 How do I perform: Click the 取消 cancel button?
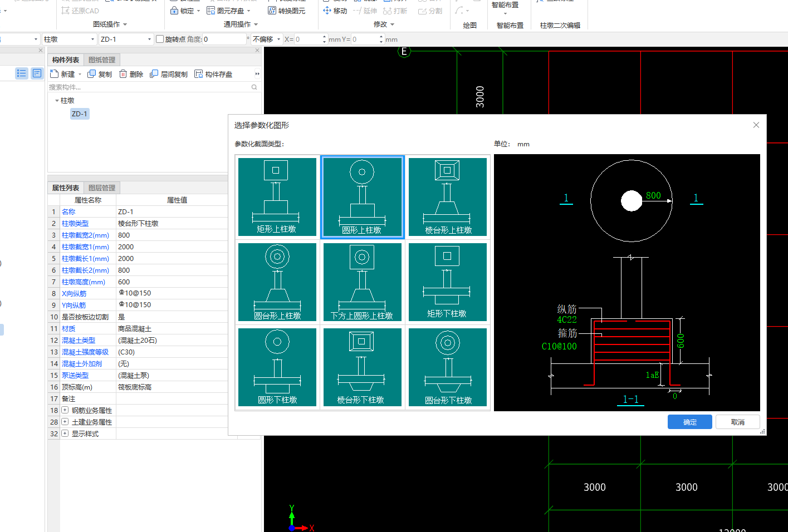pyautogui.click(x=737, y=422)
